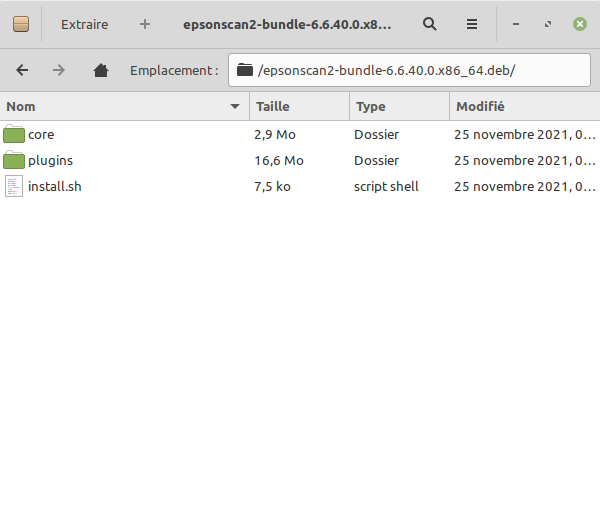
Task: Open the search magnifier
Action: coord(430,24)
